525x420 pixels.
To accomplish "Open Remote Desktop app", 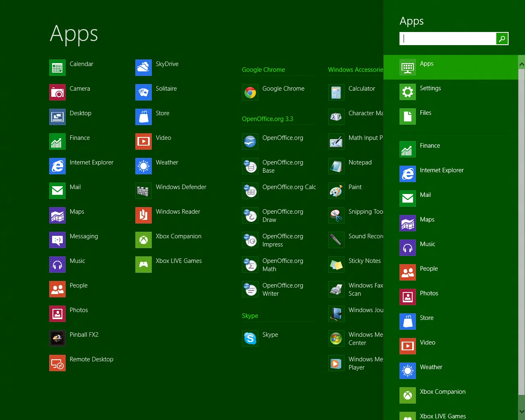I will (x=57, y=363).
